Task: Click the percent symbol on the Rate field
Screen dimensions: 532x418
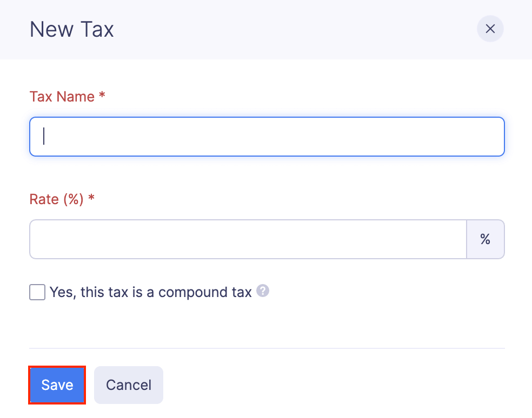Action: (x=485, y=239)
